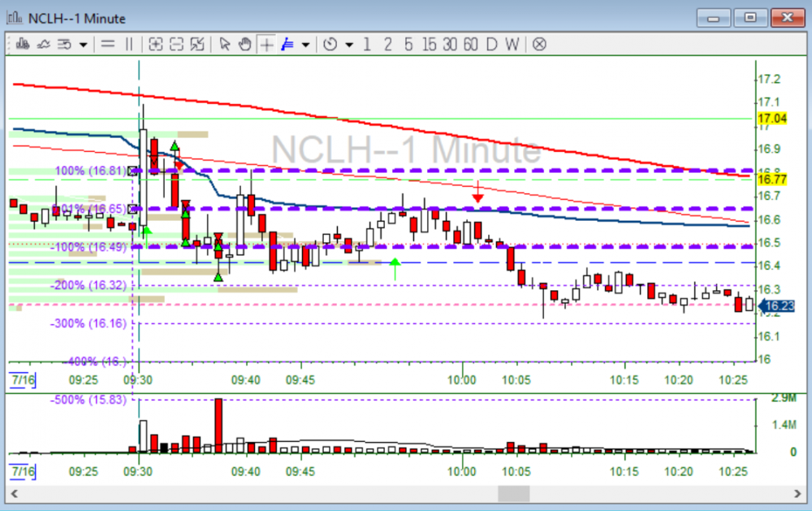Open the drawing tool dropdown arrow

(x=305, y=44)
